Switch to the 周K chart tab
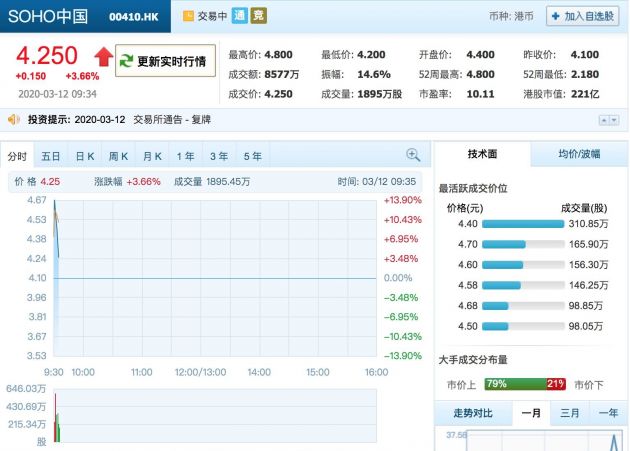This screenshot has width=630, height=451. (x=118, y=156)
